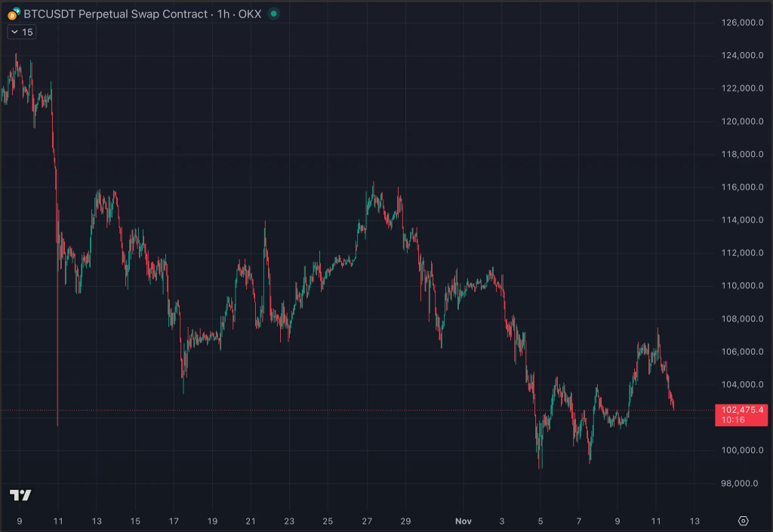Click the Nov label on the time axis
This screenshot has height=532, width=773.
click(463, 521)
